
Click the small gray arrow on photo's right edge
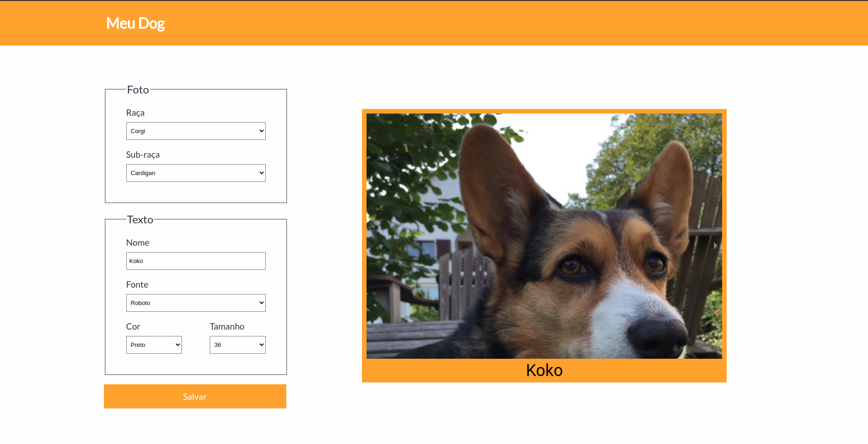715,246
